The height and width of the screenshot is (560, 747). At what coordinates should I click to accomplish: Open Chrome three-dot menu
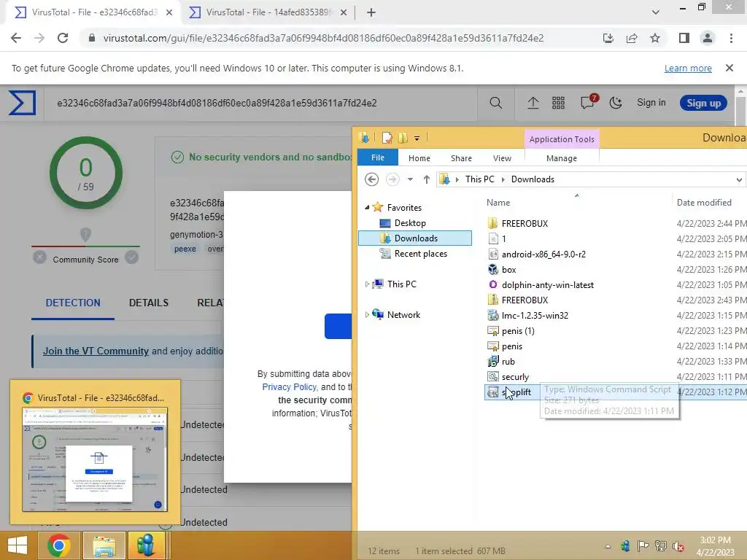coord(731,38)
